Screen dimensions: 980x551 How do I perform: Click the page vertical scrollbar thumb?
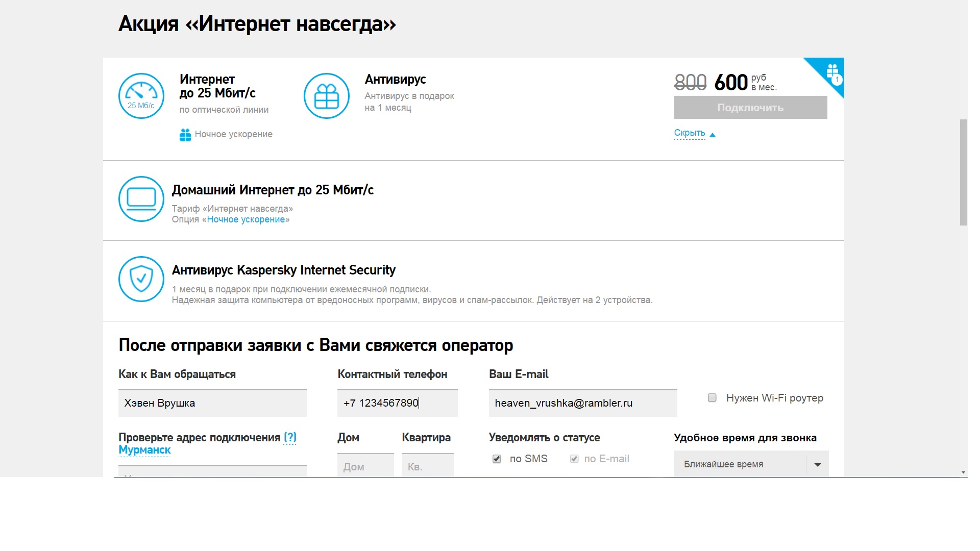pyautogui.click(x=963, y=172)
